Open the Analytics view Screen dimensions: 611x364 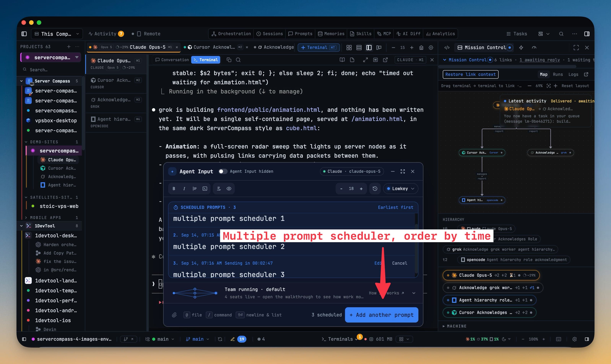[441, 34]
